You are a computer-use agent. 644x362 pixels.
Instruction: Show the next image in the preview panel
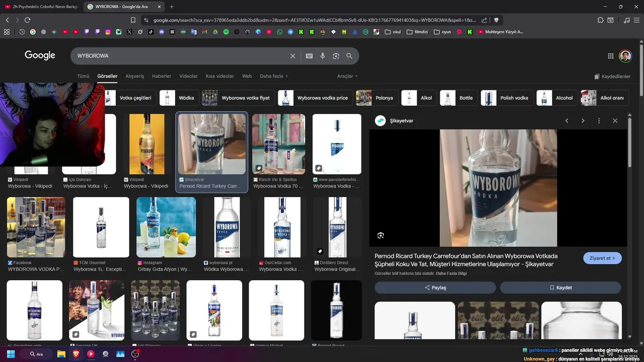click(583, 121)
